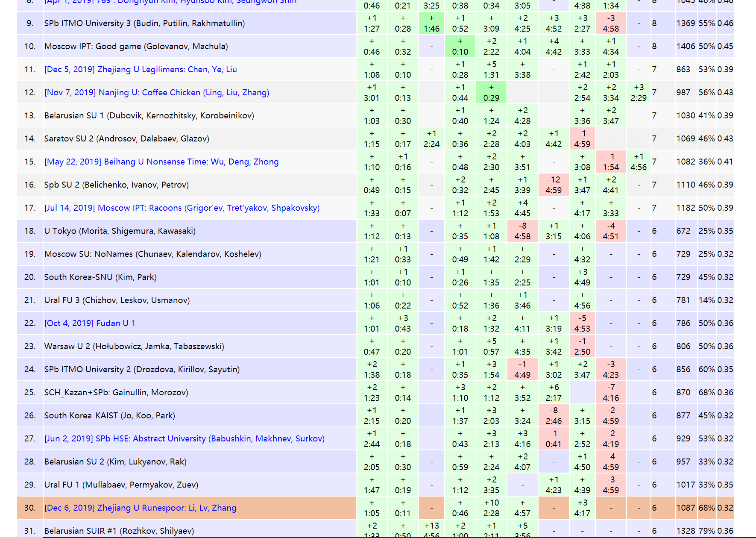Click the bright green 0:29 cell in Nanjing U row

[x=491, y=93]
